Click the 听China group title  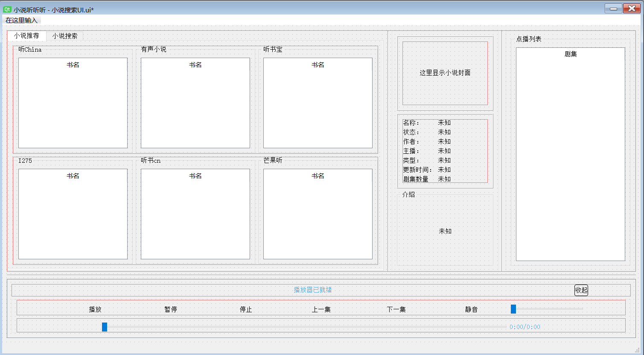(30, 50)
